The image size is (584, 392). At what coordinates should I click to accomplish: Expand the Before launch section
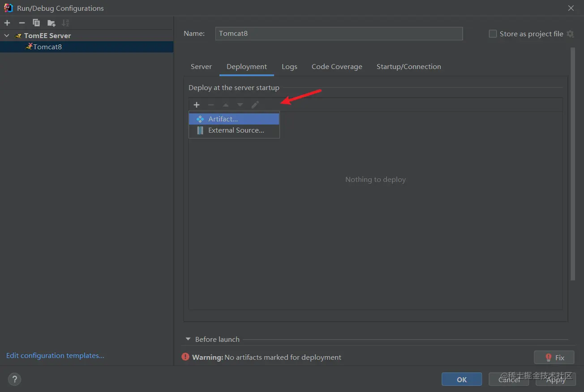coord(188,340)
